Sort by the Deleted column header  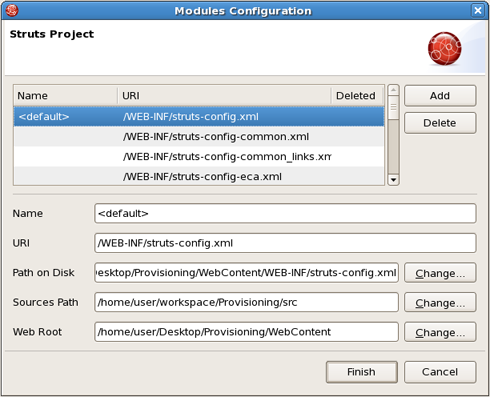click(358, 96)
